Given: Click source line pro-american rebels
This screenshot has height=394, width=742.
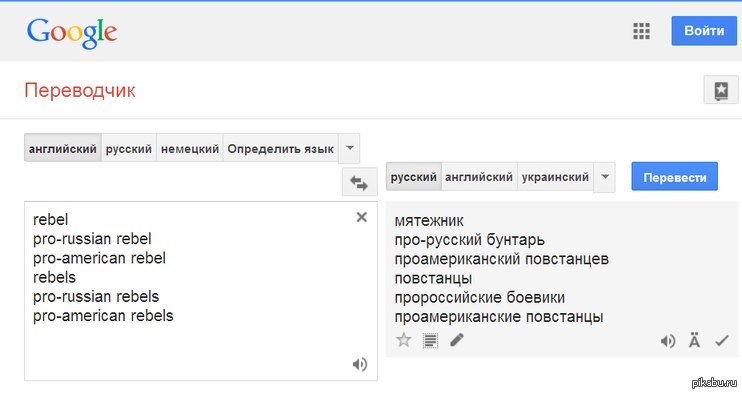Looking at the screenshot, I should [x=103, y=315].
